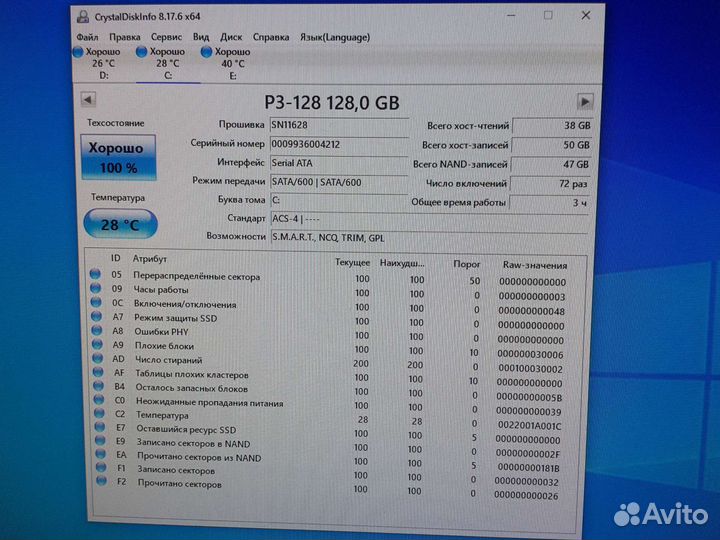720x540 pixels.
Task: Open the Диск menu
Action: click(231, 37)
